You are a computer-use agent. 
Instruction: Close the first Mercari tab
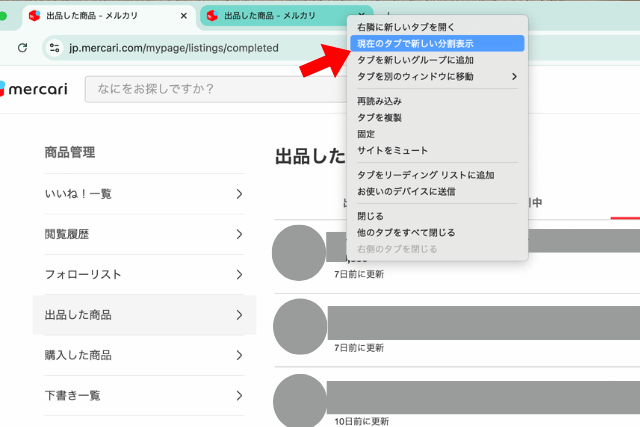pyautogui.click(x=183, y=17)
